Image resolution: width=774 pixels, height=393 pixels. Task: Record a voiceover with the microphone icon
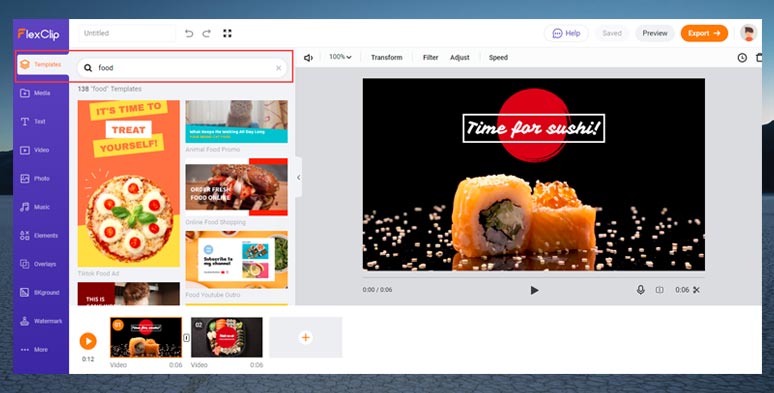pos(640,290)
